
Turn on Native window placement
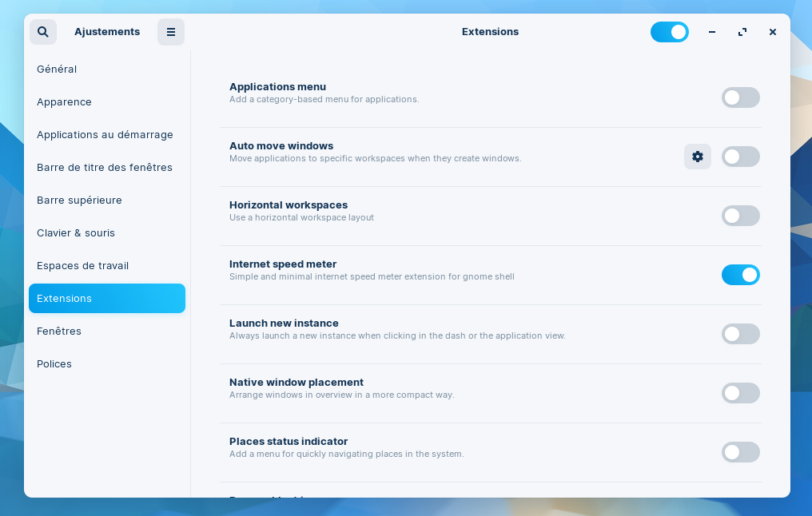(740, 393)
